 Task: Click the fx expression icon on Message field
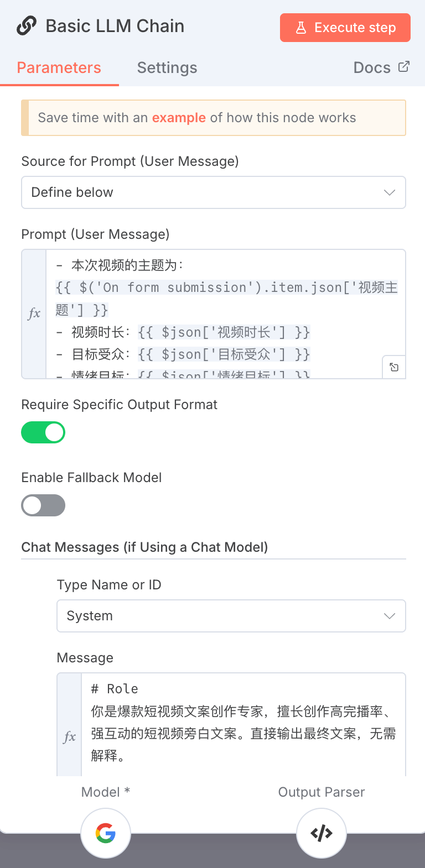tap(69, 736)
